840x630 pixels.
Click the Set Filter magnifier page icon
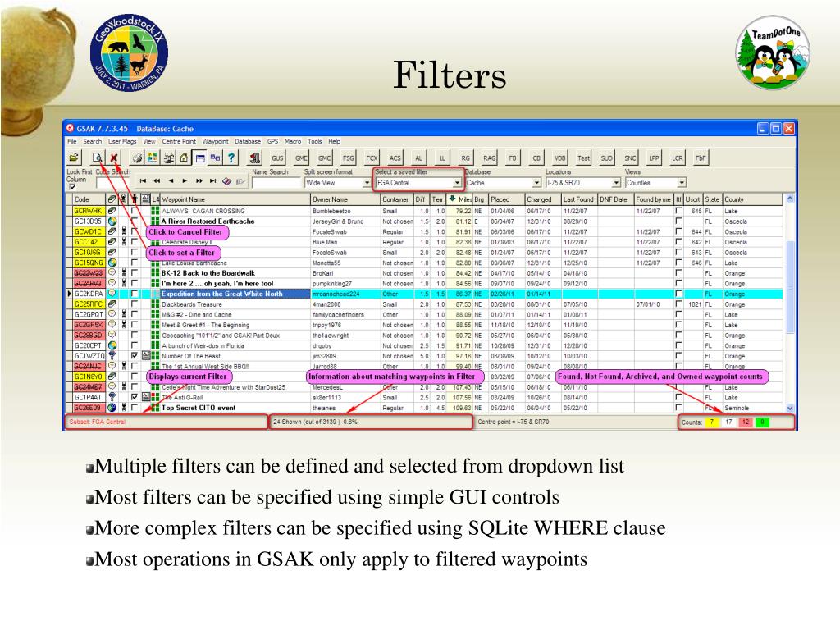click(x=97, y=157)
